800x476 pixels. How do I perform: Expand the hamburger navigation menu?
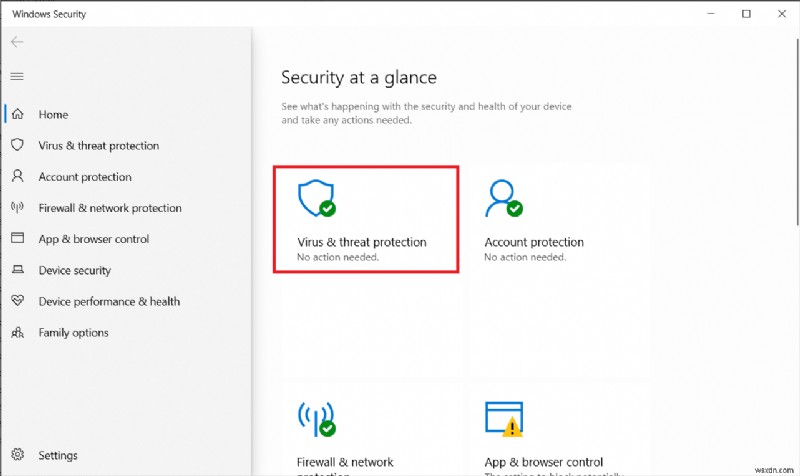click(x=17, y=76)
